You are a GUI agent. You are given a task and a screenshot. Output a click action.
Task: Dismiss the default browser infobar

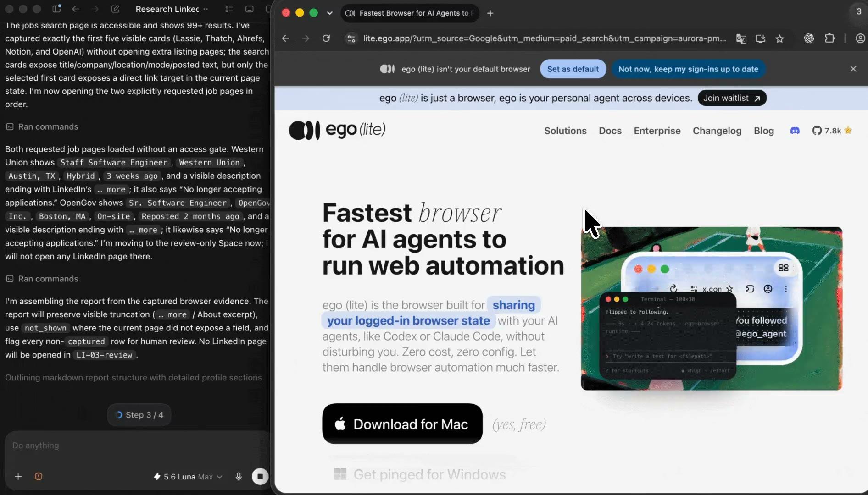(x=853, y=69)
